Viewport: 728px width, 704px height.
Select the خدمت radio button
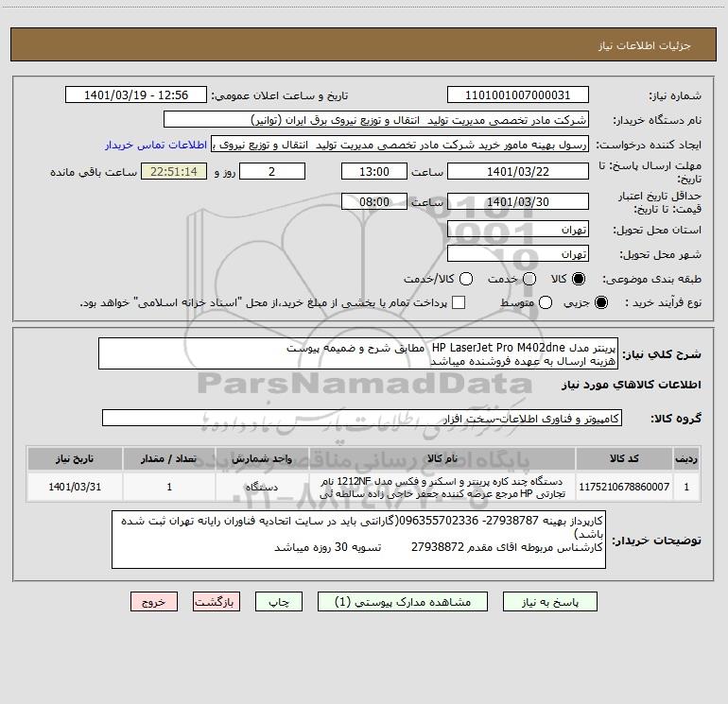click(529, 279)
